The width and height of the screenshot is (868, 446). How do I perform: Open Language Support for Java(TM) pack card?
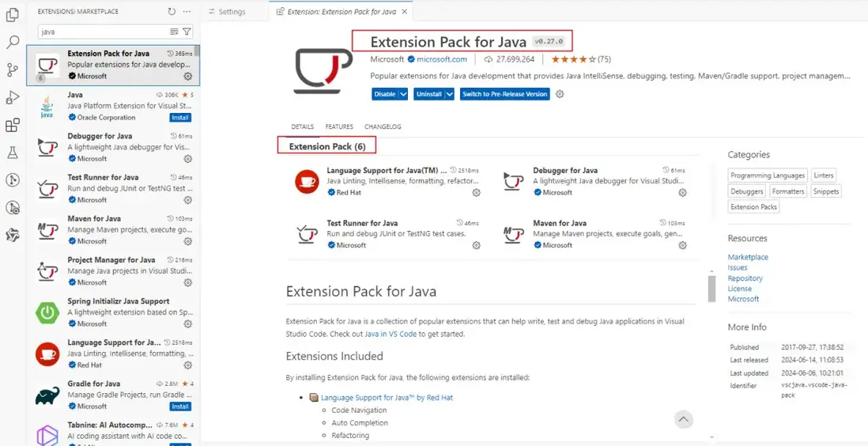(x=387, y=182)
